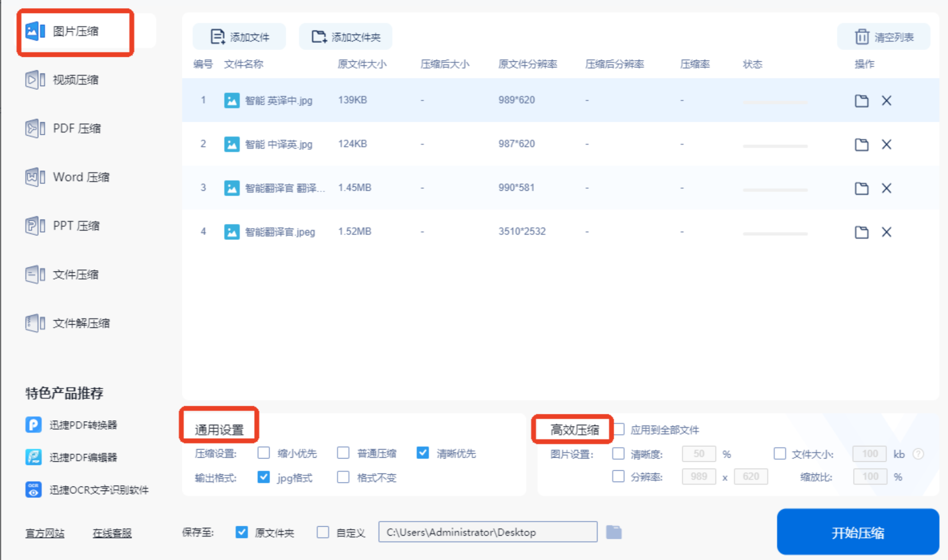Click the PDF 压缩 sidebar icon
This screenshot has height=560, width=948.
35,129
